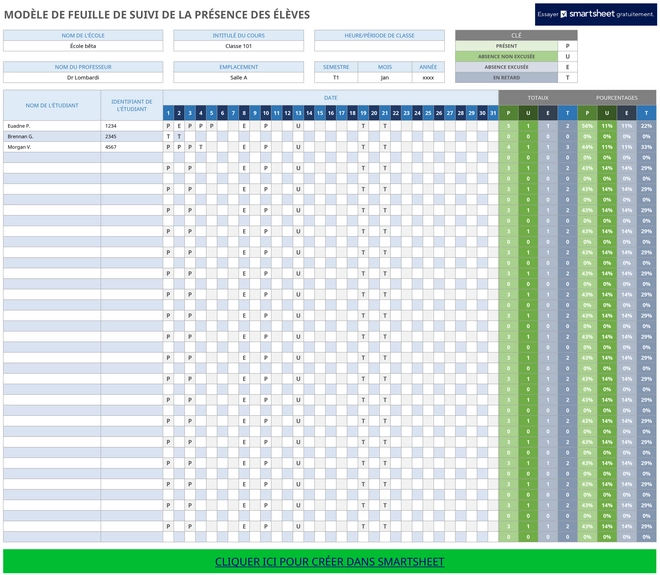This screenshot has width=660, height=575.
Task: Click the 'Date' header band
Action: 330,98
